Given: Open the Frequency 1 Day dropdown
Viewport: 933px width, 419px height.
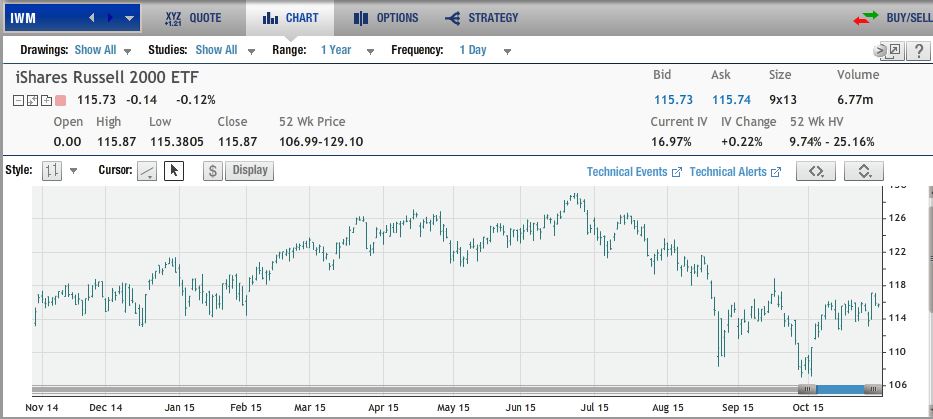Looking at the screenshot, I should [484, 50].
